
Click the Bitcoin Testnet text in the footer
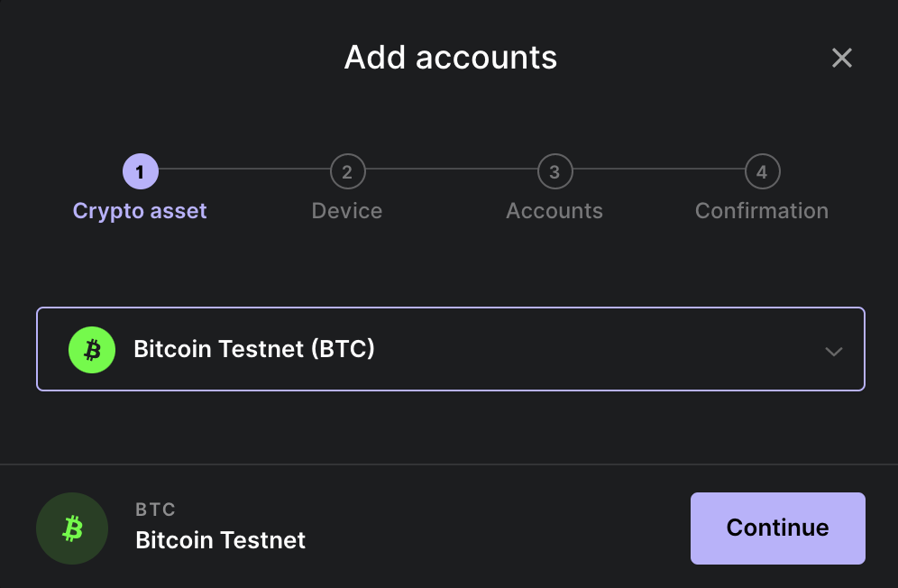tap(219, 540)
